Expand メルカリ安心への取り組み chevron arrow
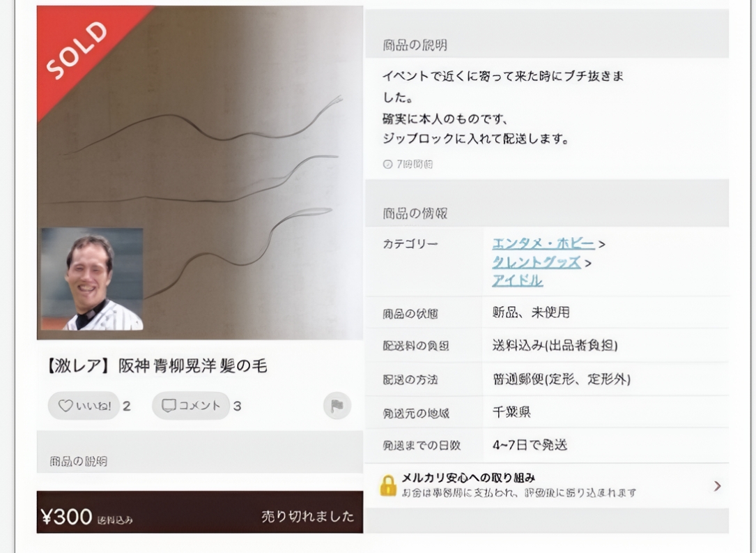This screenshot has height=553, width=756. (x=718, y=486)
